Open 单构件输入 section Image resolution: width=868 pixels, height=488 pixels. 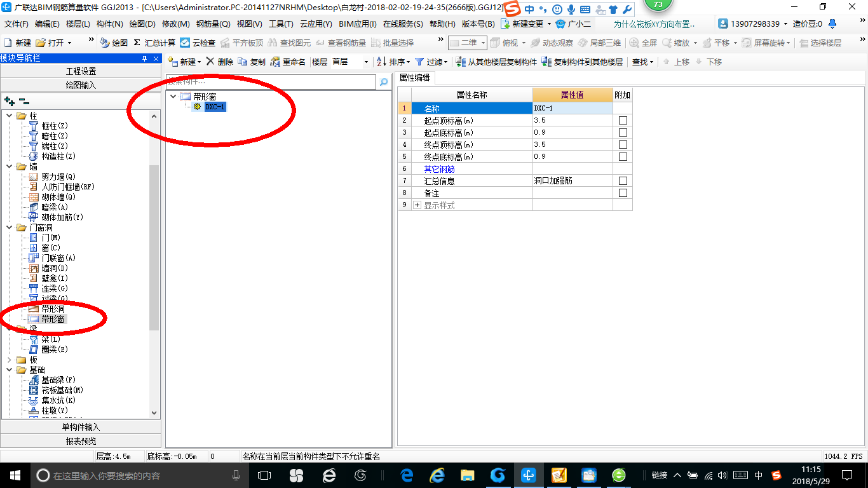coord(81,427)
